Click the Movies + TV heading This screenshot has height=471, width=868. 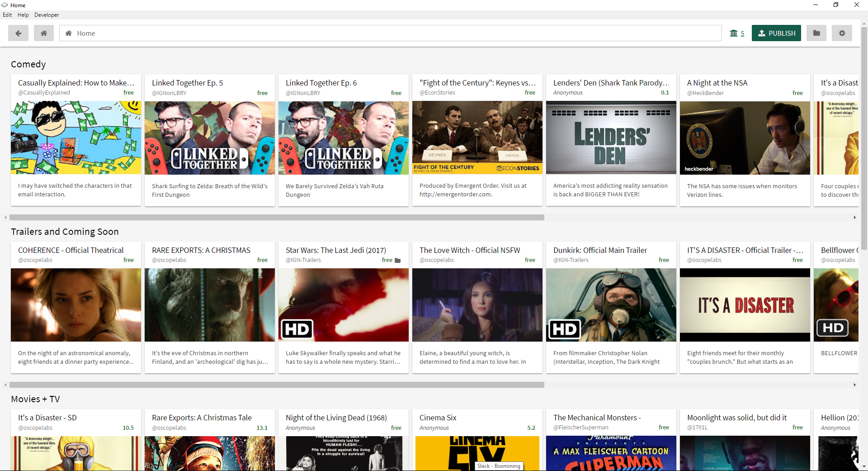tap(35, 399)
